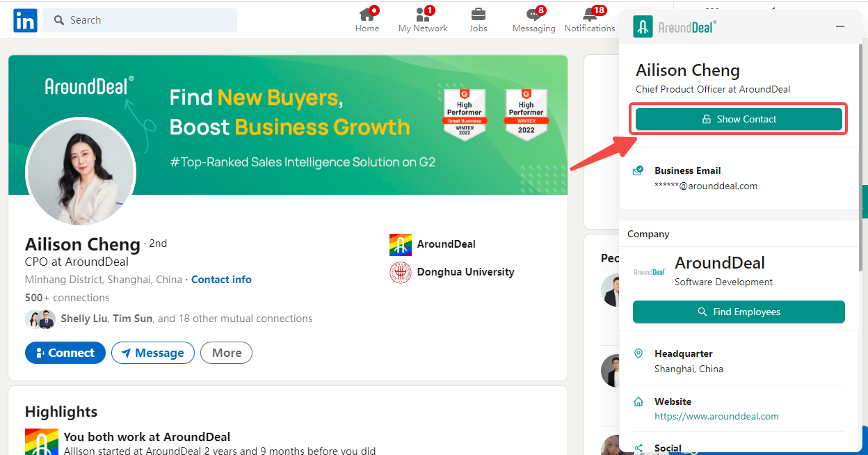Viewport: 868px width, 455px height.
Task: Click the LinkedIn logo icon
Action: click(25, 21)
